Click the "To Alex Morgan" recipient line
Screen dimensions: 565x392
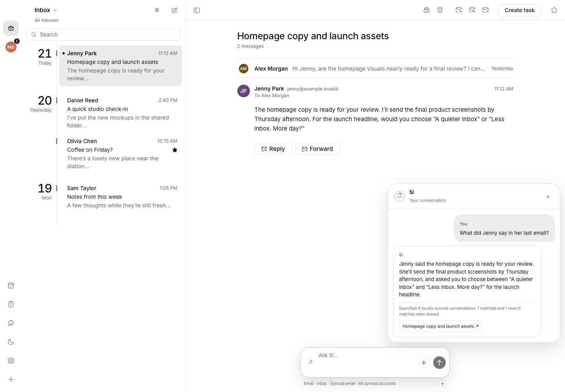(272, 96)
